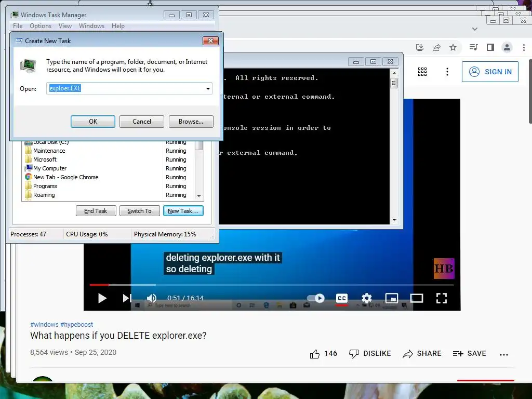Click the Create New Task title icon

point(19,41)
